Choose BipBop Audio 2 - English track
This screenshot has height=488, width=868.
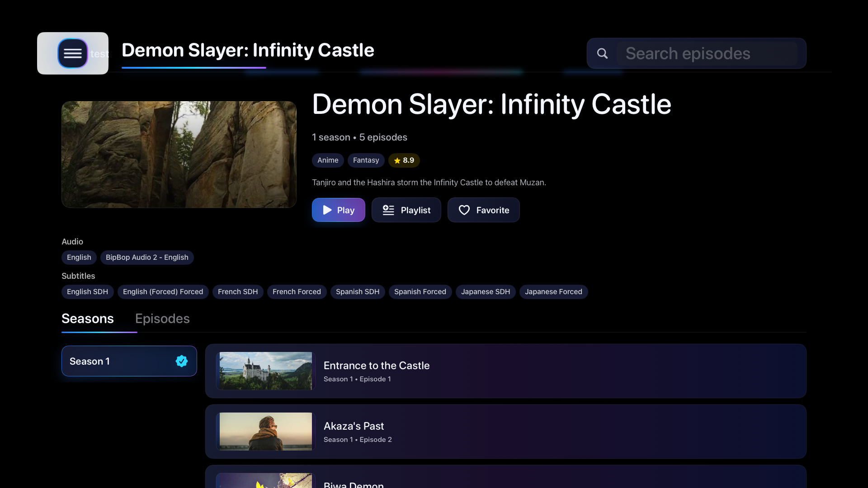click(x=147, y=258)
